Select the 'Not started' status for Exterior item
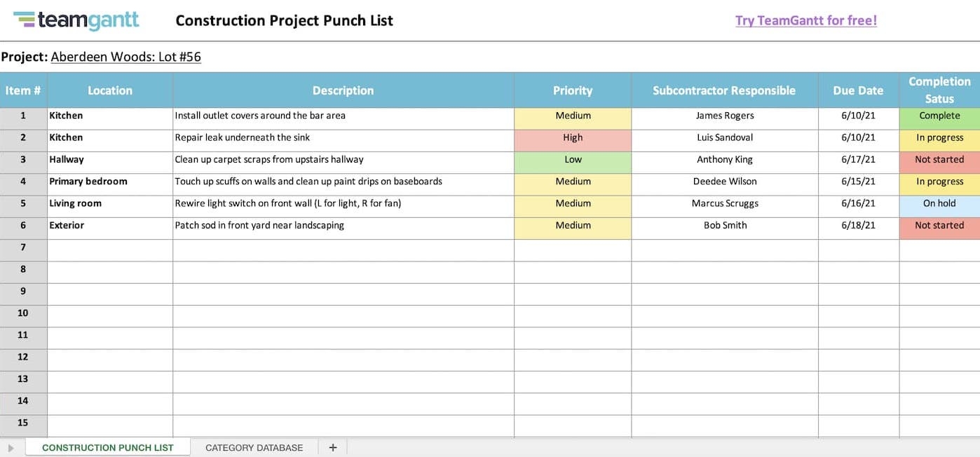The image size is (980, 457). [939, 225]
